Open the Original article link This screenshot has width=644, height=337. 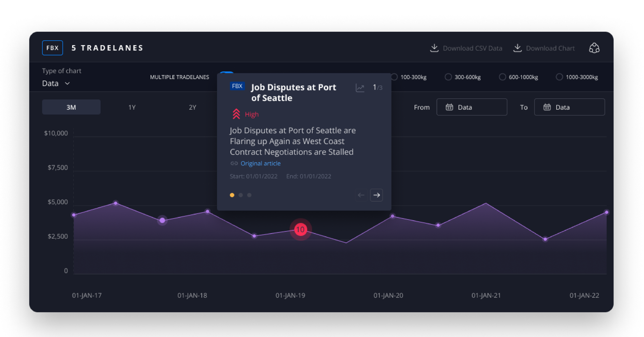[x=260, y=163]
